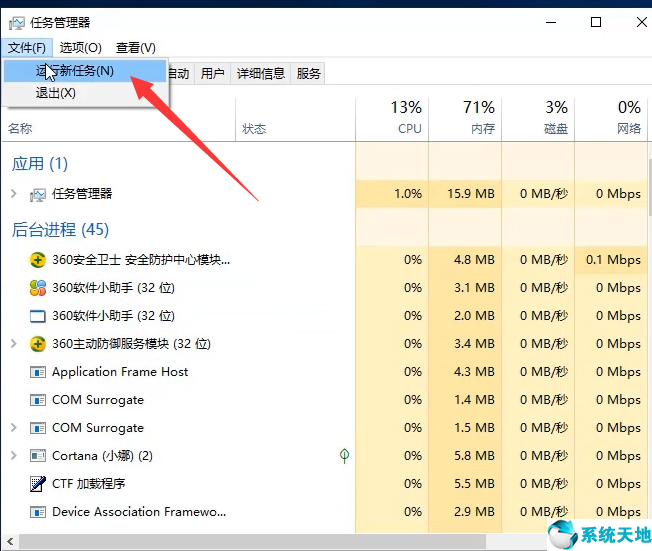Image resolution: width=652 pixels, height=551 pixels.
Task: Click the Application Frame Host icon
Action: 38,372
